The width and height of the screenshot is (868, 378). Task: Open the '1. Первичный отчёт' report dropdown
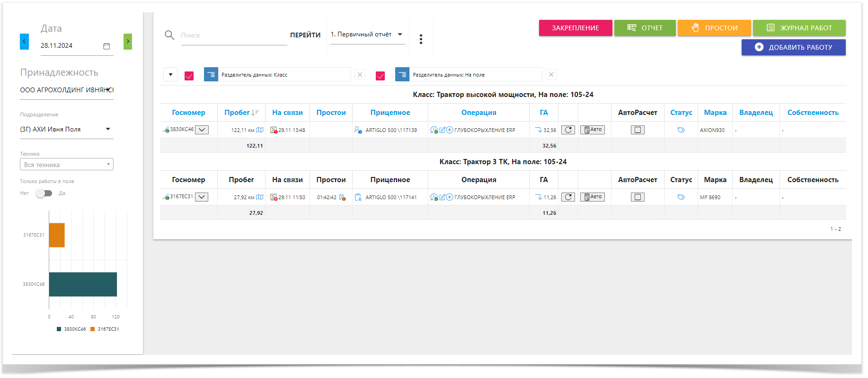click(367, 35)
